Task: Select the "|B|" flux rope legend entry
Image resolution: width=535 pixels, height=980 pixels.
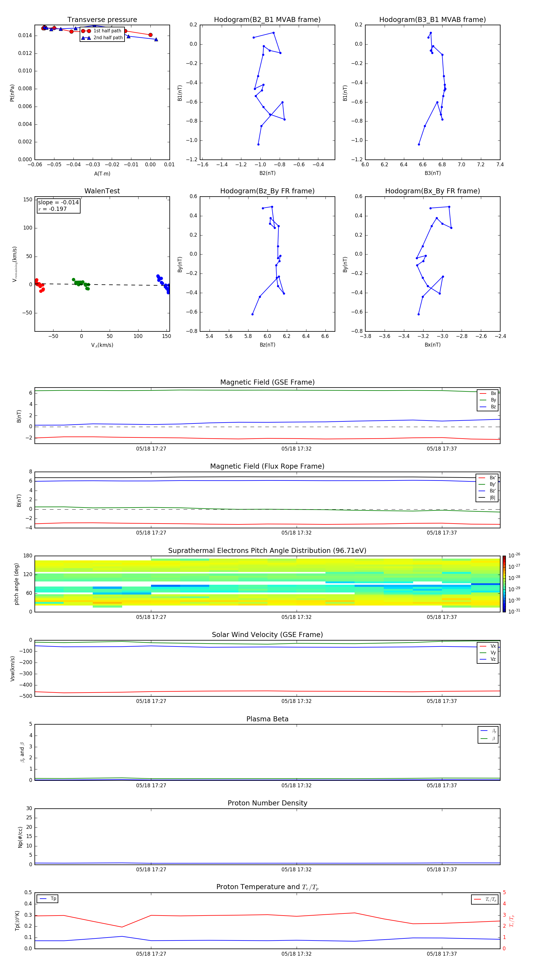Action: point(487,498)
